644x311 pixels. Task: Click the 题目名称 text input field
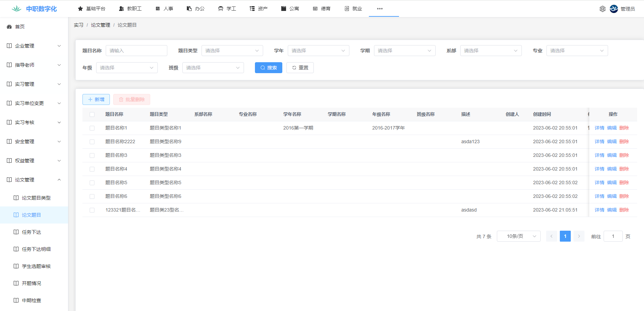coord(136,51)
